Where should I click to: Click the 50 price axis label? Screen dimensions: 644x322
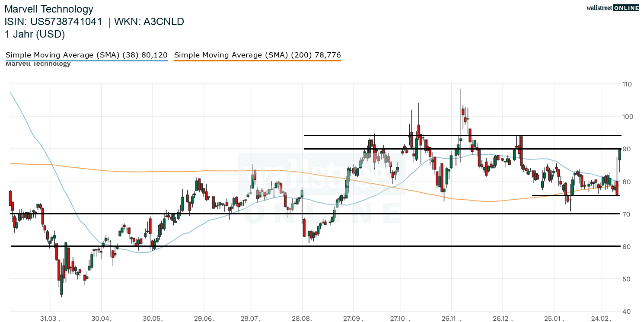pos(626,279)
